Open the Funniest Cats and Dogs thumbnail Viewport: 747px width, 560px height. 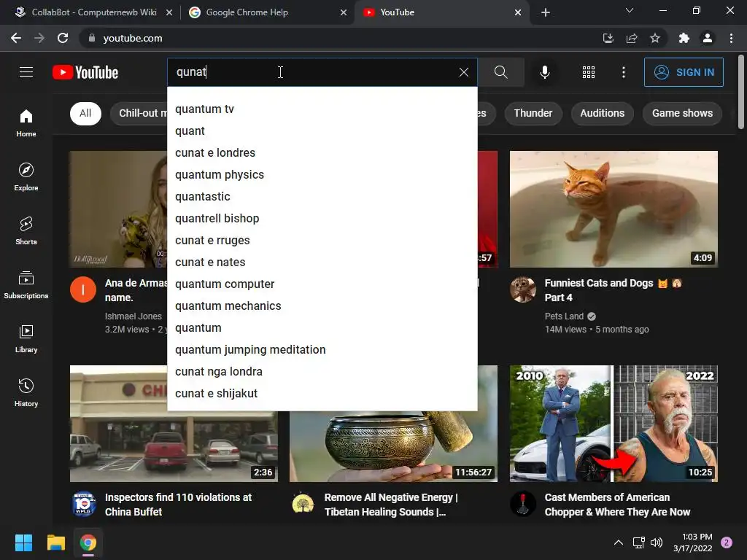click(614, 209)
